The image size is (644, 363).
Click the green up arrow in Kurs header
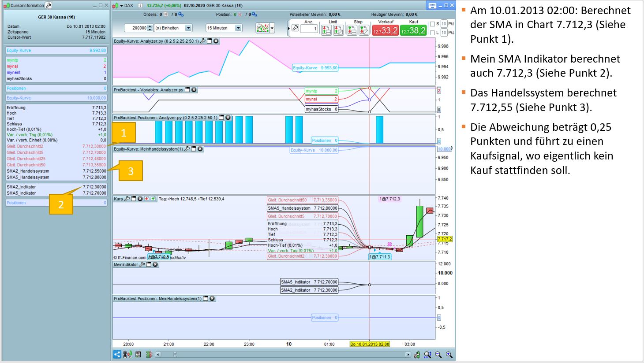pyautogui.click(x=153, y=199)
